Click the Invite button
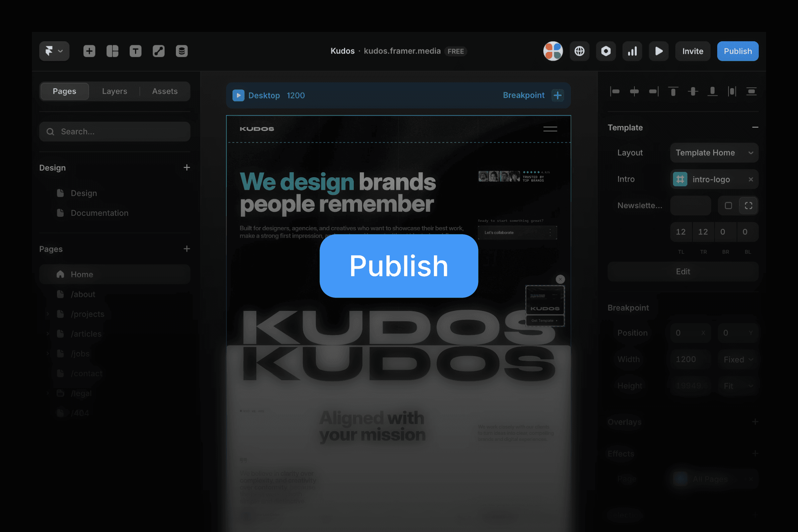The height and width of the screenshot is (532, 798). pos(693,51)
